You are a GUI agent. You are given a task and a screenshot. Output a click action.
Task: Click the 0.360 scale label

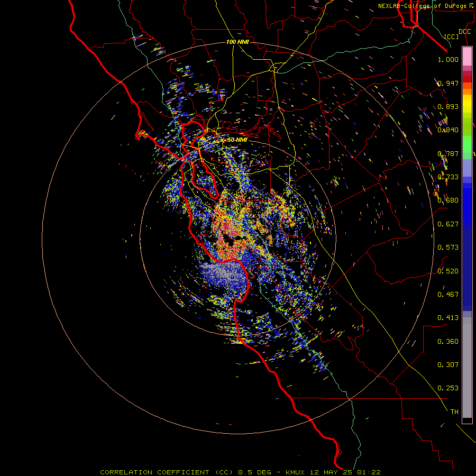pos(448,342)
